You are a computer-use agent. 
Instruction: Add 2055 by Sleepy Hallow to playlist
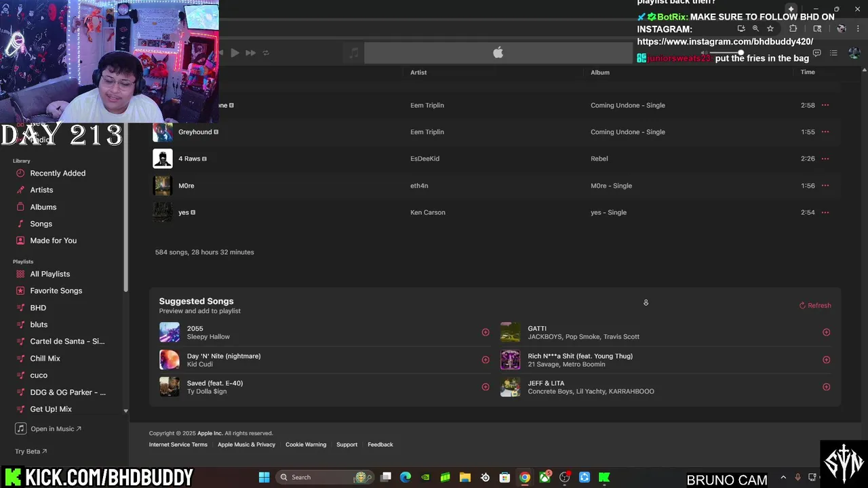click(486, 332)
